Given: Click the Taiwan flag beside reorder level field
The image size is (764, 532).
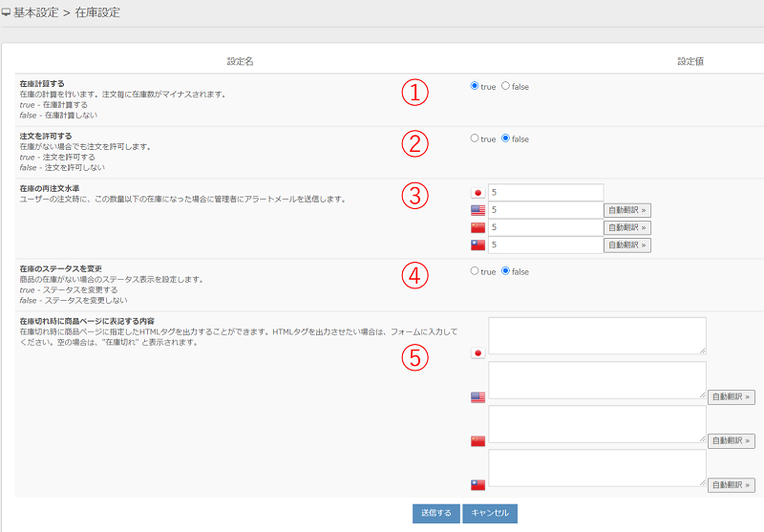Looking at the screenshot, I should click(x=477, y=245).
